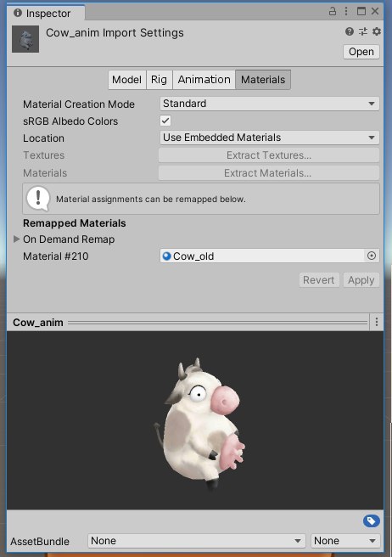
Task: Open preview panel kebab menu
Action: point(377,322)
